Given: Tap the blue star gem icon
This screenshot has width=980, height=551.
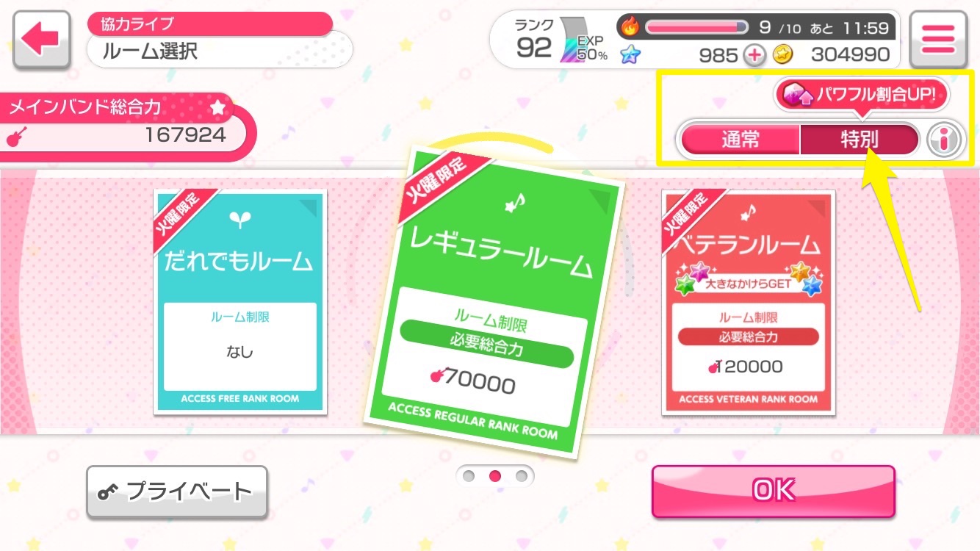Looking at the screenshot, I should [x=630, y=54].
